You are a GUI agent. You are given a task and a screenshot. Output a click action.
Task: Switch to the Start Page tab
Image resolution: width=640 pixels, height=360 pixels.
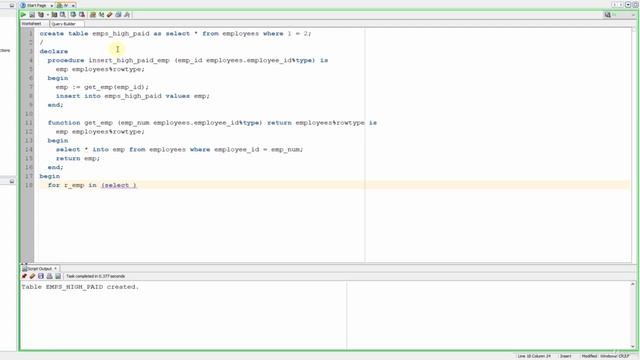pos(37,5)
